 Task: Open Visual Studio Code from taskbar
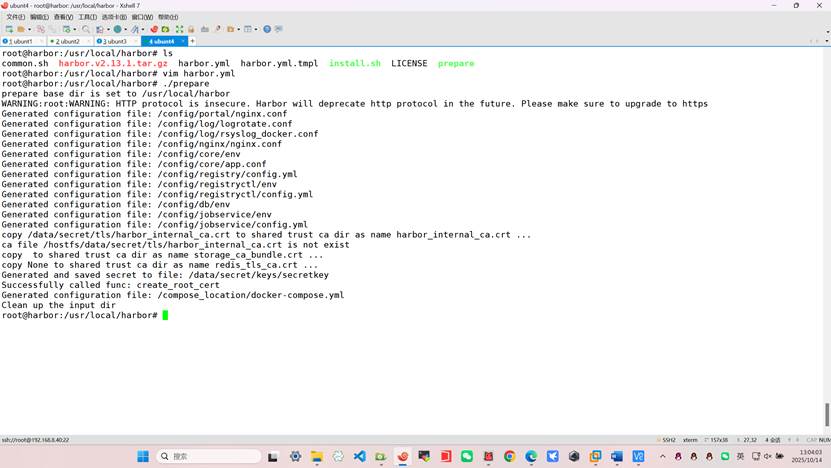tap(360, 456)
